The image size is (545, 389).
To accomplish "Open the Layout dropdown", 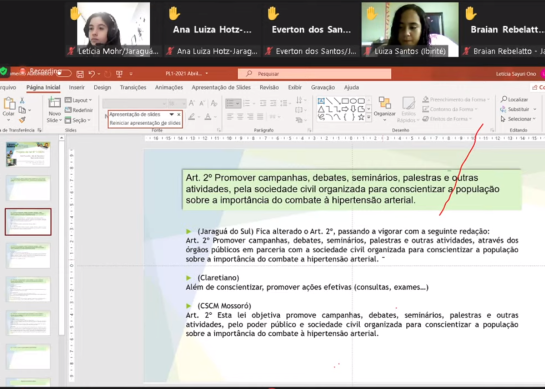I will pyautogui.click(x=79, y=100).
